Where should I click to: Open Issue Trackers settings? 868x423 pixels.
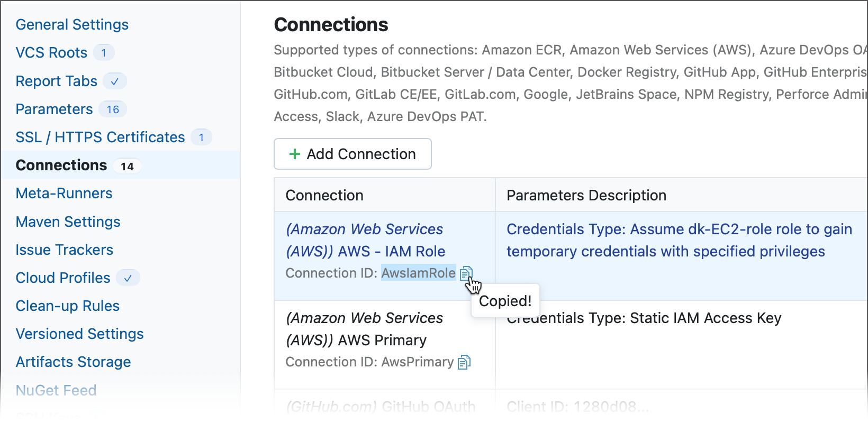(64, 250)
